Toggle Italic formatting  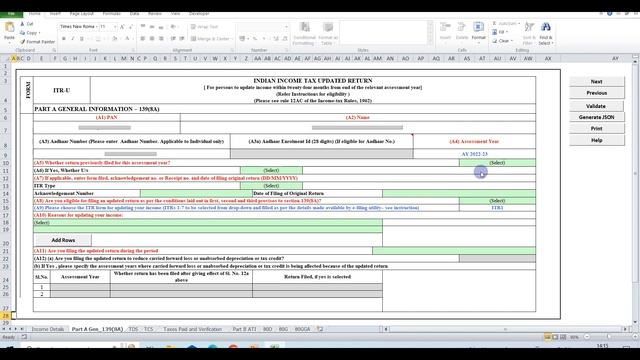(73, 39)
